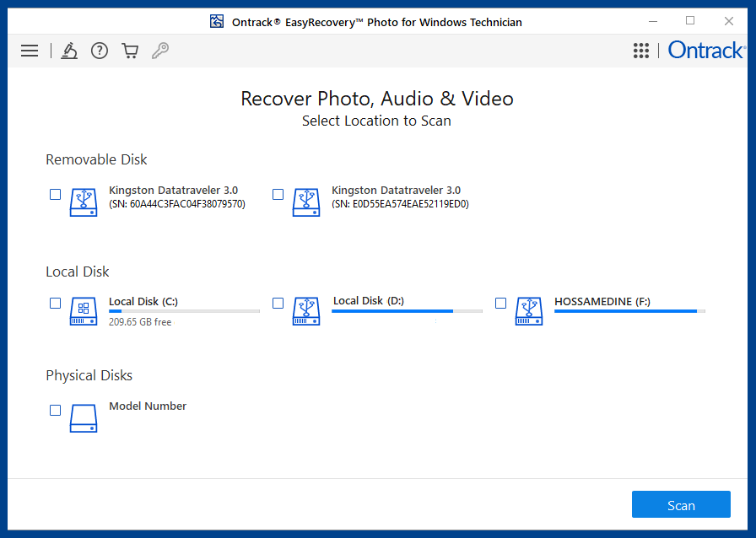
Task: Click the Model Number physical disk icon
Action: pos(84,418)
